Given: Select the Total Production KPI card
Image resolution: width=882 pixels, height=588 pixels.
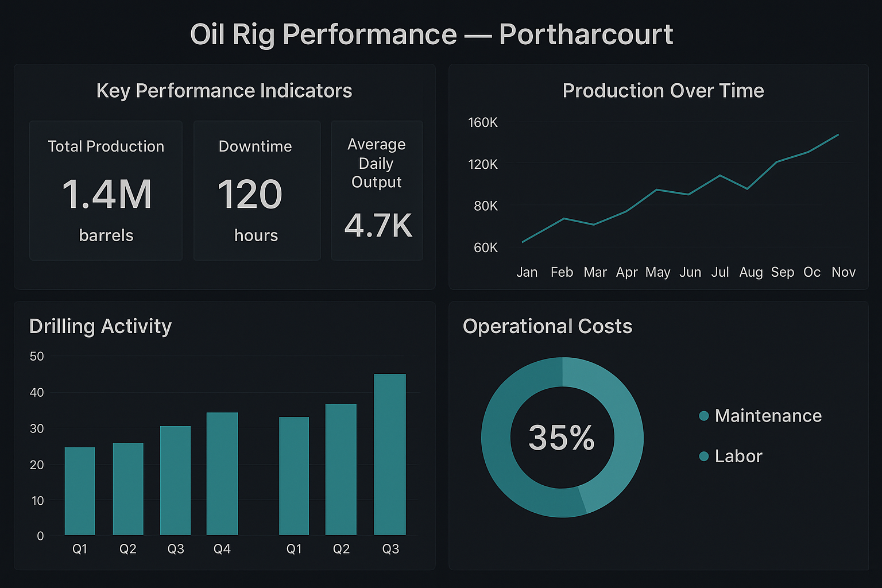Looking at the screenshot, I should [106, 190].
